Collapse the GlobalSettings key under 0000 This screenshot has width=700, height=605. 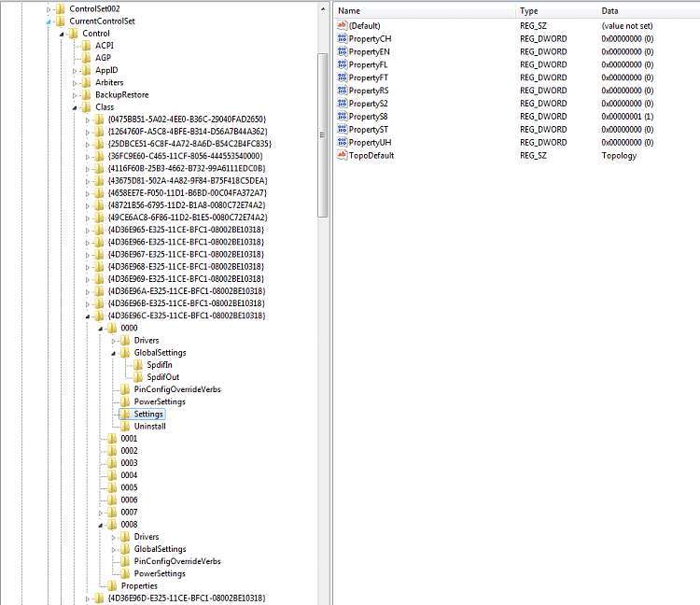click(x=113, y=353)
